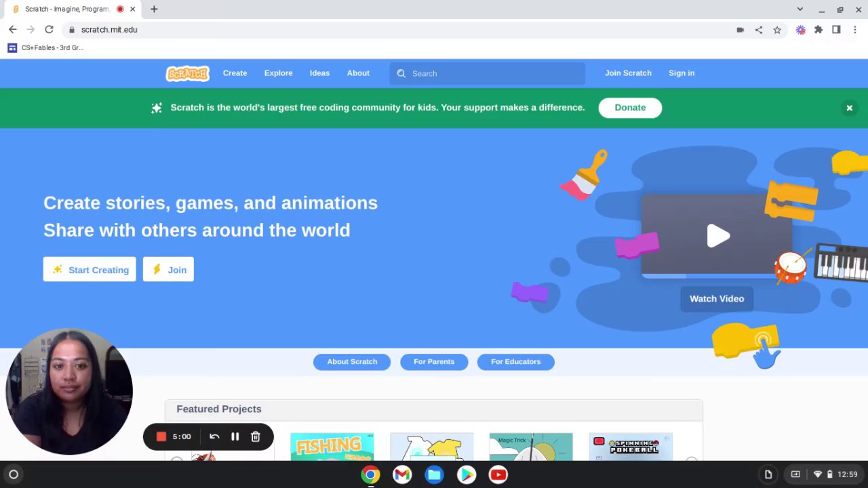Click the webcam bubble overlay

click(x=69, y=392)
